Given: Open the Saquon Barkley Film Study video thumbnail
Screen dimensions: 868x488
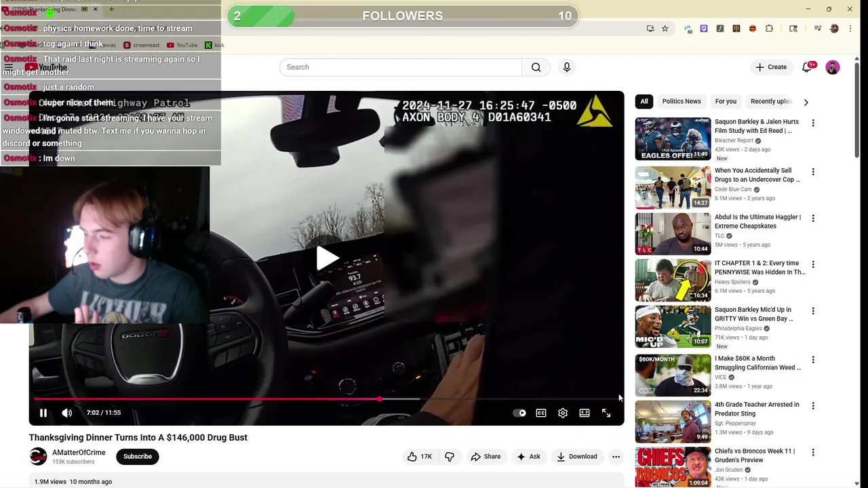Looking at the screenshot, I should pyautogui.click(x=673, y=139).
